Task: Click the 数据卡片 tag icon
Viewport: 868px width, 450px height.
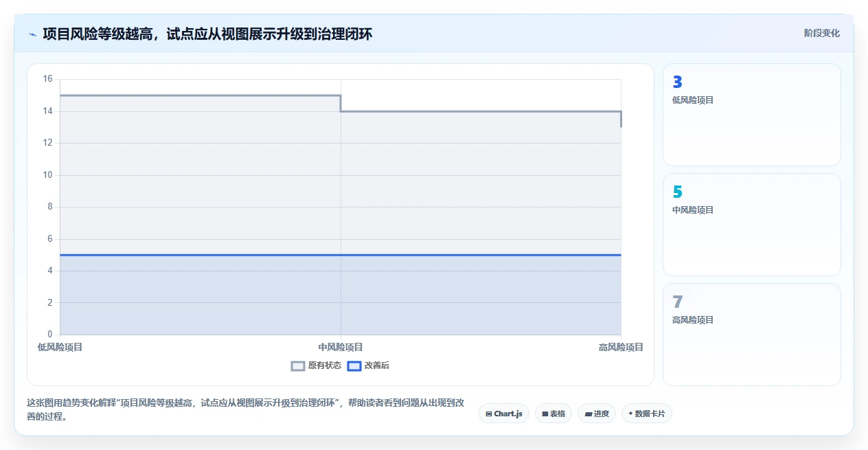Action: click(x=630, y=414)
